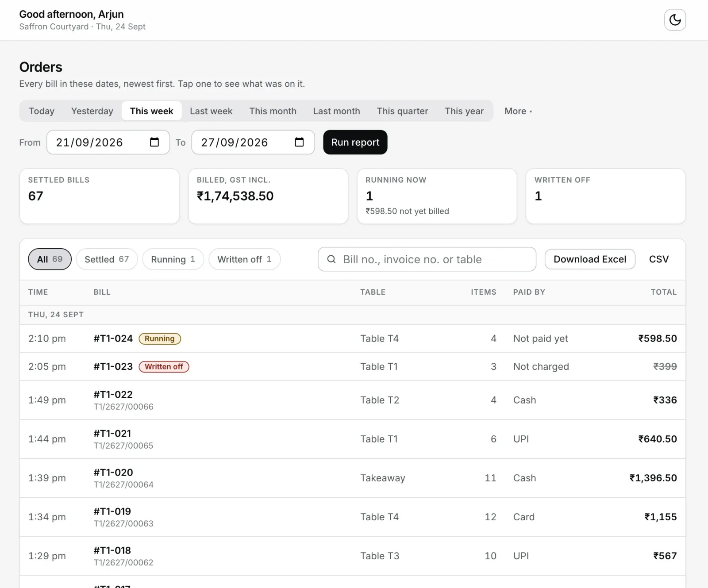
Task: Click the To date field 27/09/2026
Action: 253,142
